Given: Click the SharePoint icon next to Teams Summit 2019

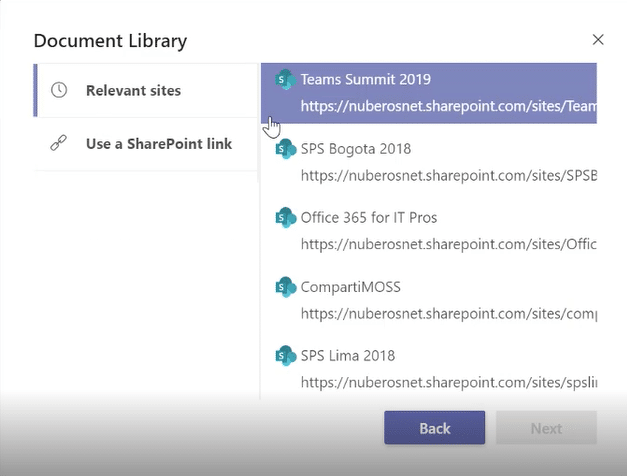Looking at the screenshot, I should pos(286,80).
